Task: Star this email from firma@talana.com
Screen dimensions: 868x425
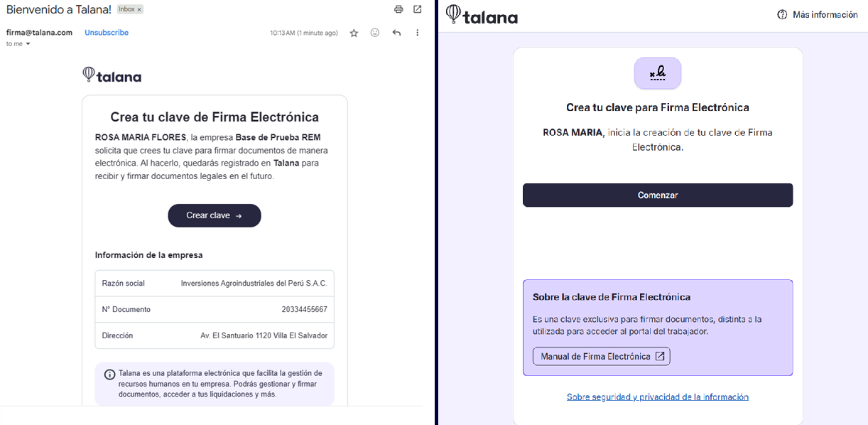Action: coord(354,33)
